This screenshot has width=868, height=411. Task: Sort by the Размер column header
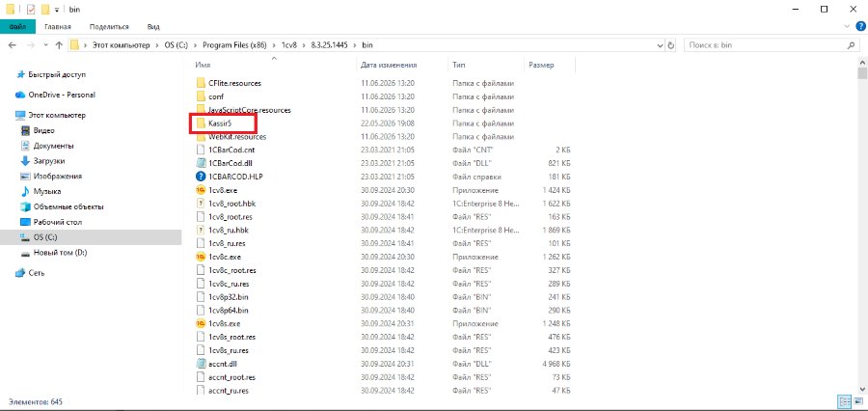(541, 65)
